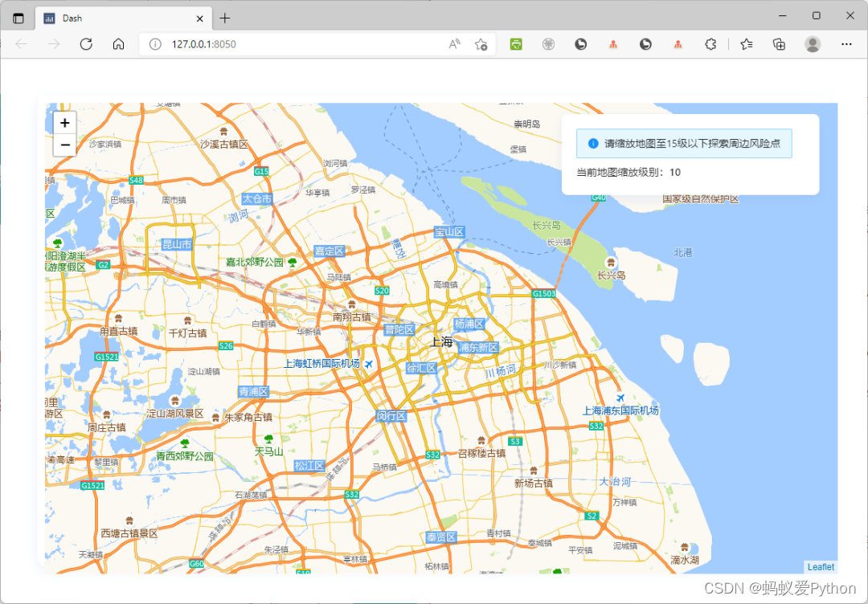The image size is (868, 604).
Task: Open the Settings and more ellipsis menu
Action: (846, 44)
